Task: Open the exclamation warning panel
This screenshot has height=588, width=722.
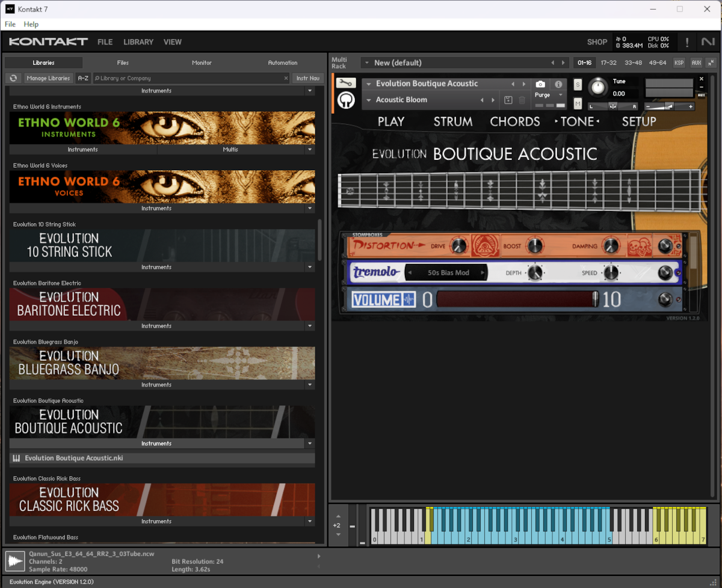Action: point(687,42)
